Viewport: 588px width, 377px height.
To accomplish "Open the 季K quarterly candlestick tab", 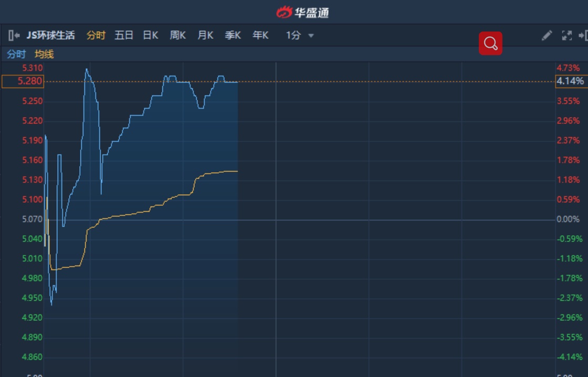I will 233,35.
